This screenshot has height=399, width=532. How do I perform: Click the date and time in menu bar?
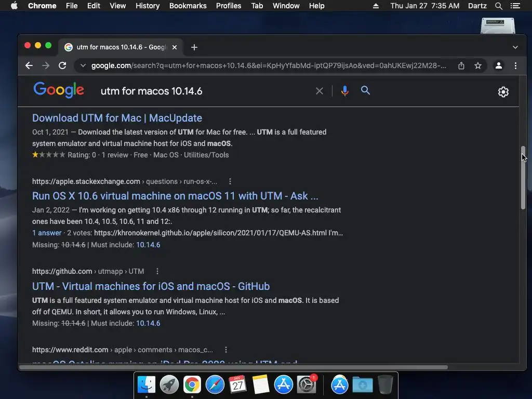click(425, 6)
